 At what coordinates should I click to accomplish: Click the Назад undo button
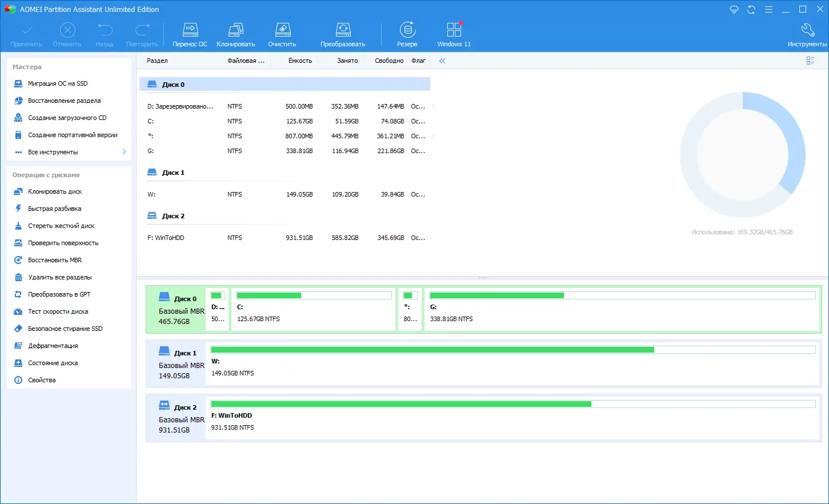[x=105, y=35]
